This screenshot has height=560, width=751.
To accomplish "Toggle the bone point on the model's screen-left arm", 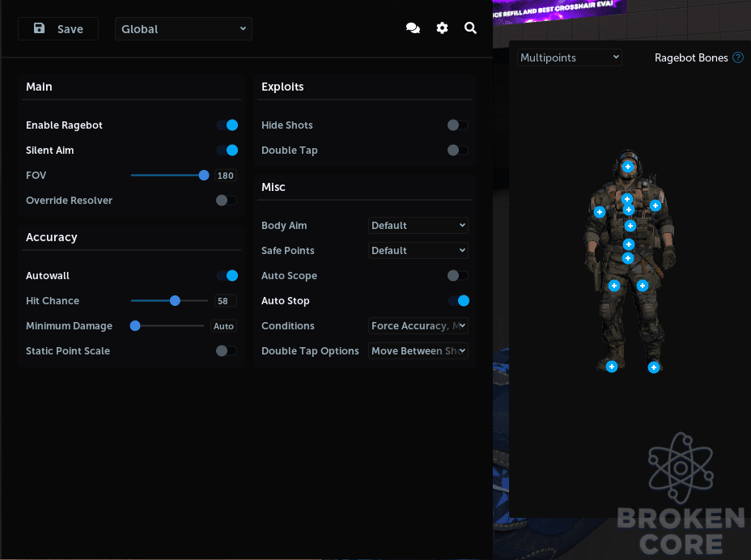I will point(599,212).
